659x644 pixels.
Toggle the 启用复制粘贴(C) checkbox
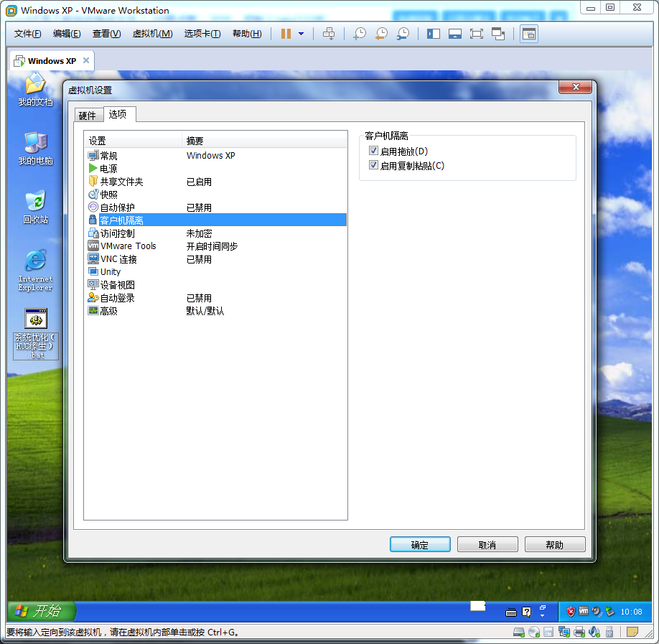pyautogui.click(x=373, y=165)
